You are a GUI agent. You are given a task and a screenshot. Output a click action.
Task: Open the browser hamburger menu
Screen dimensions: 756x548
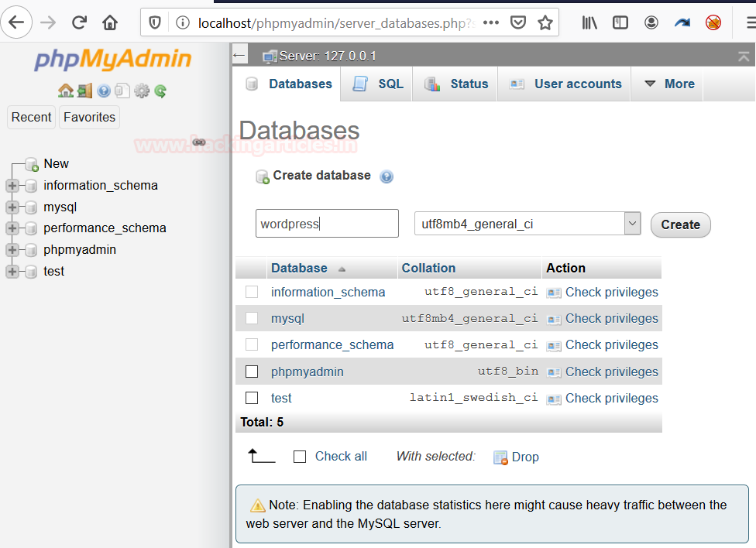pos(751,22)
